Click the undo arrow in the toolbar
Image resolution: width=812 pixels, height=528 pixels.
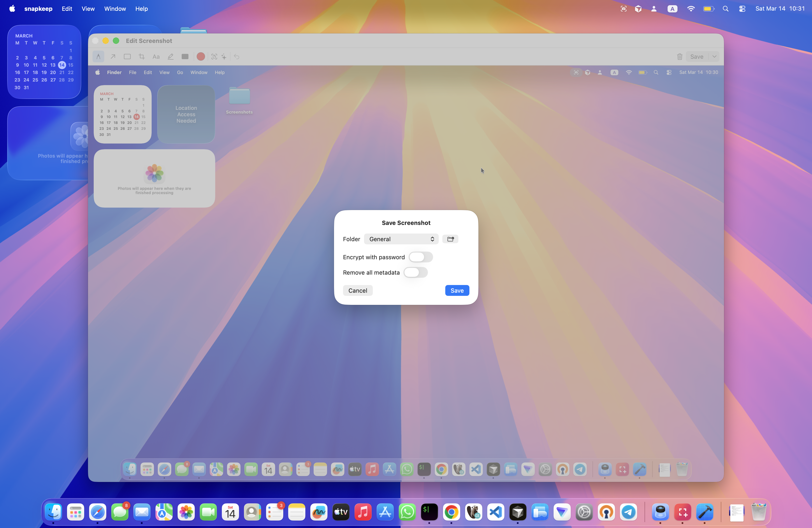click(x=237, y=57)
